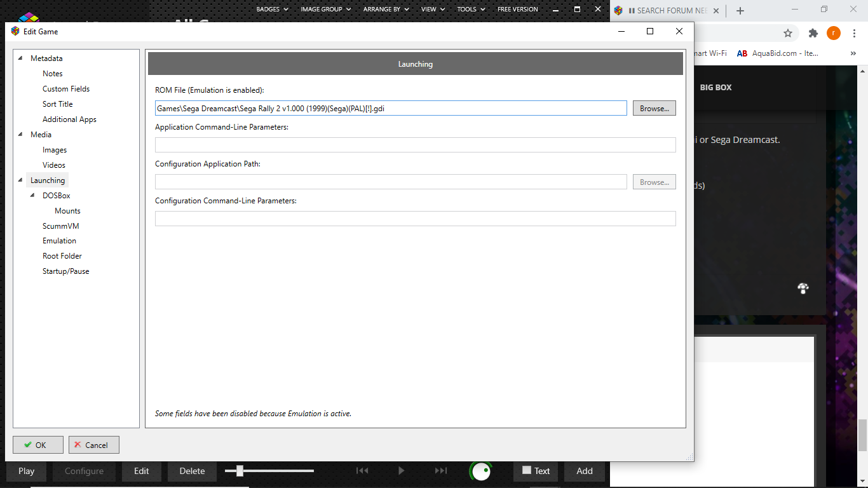Open the BADGES dropdown menu

point(272,10)
